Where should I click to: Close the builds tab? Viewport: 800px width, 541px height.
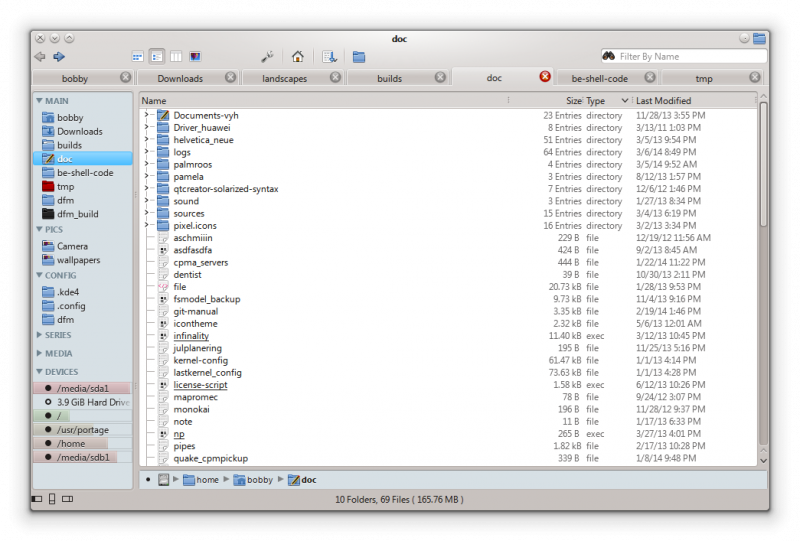click(440, 77)
